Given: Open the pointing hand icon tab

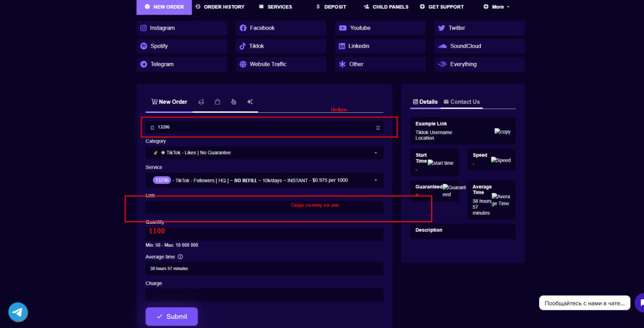Looking at the screenshot, I should 233,102.
